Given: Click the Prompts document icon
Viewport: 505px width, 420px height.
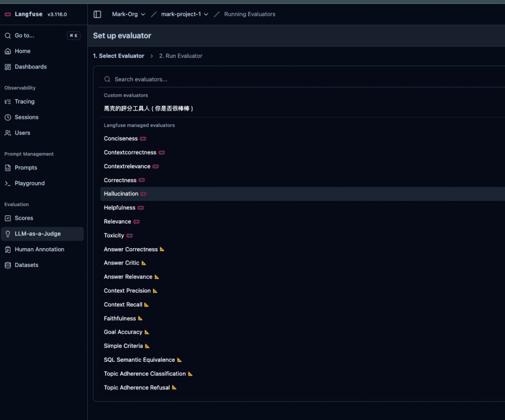Looking at the screenshot, I should (x=8, y=168).
